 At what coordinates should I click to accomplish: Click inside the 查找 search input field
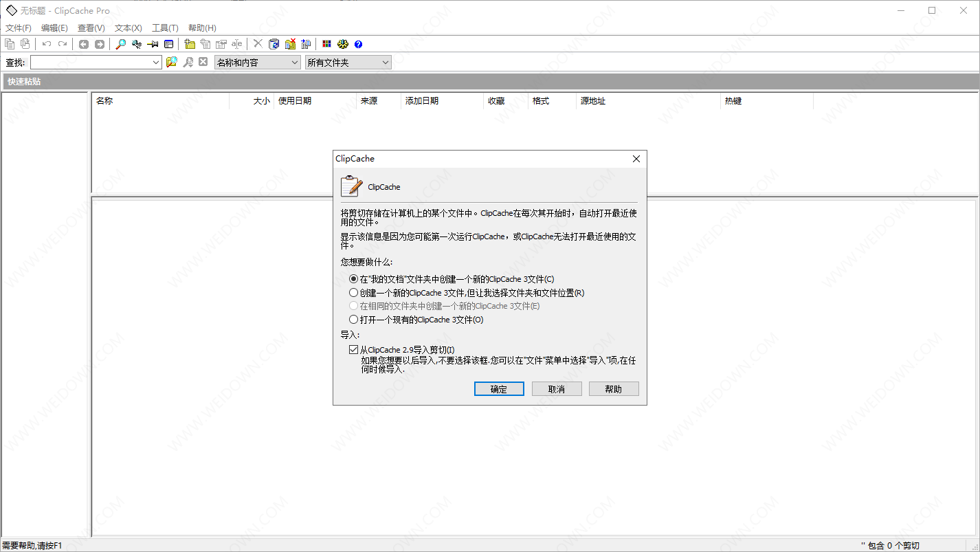[x=90, y=63]
